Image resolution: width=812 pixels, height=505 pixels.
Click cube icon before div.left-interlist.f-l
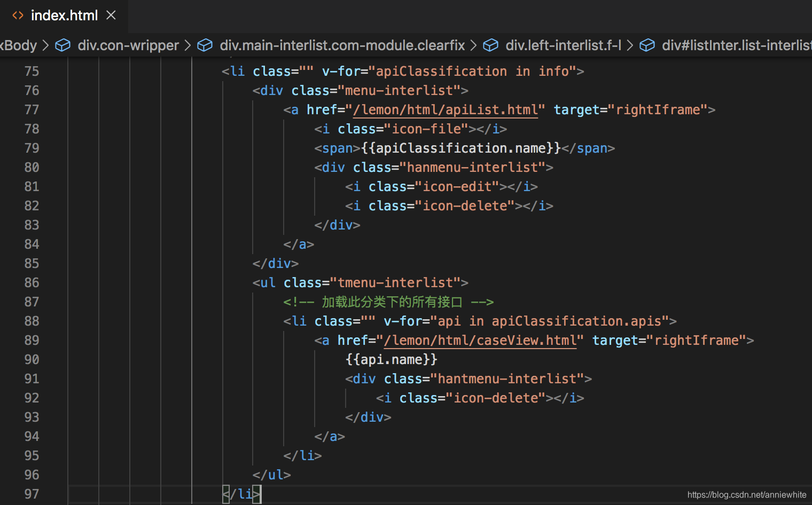[x=491, y=45]
